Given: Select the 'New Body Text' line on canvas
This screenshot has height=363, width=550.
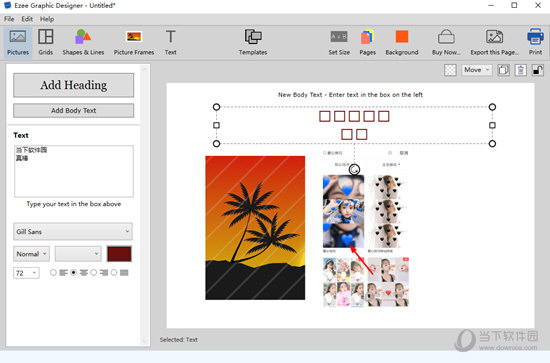Looking at the screenshot, I should 350,95.
